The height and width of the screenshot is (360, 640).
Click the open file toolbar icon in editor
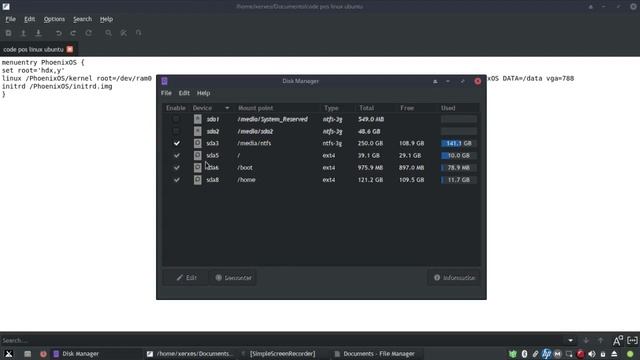coord(23,33)
